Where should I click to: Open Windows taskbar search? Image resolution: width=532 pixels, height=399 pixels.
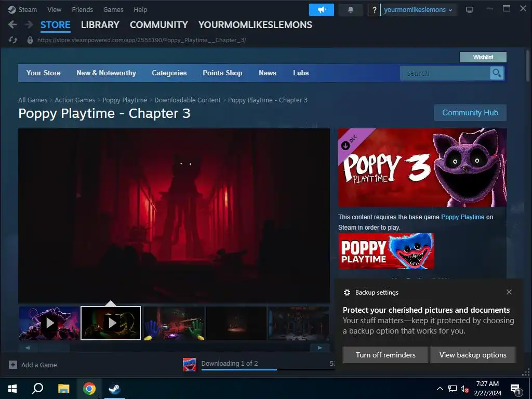(x=37, y=389)
